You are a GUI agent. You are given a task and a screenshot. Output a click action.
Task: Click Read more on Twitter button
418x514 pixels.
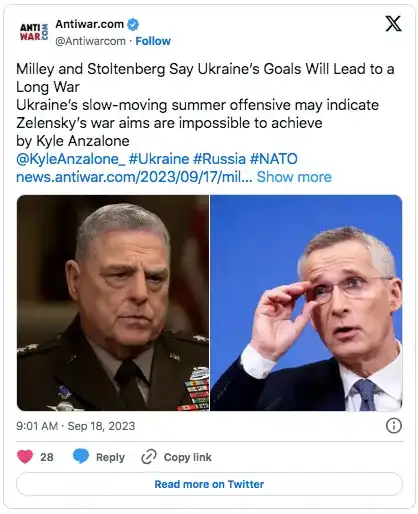coord(209,484)
